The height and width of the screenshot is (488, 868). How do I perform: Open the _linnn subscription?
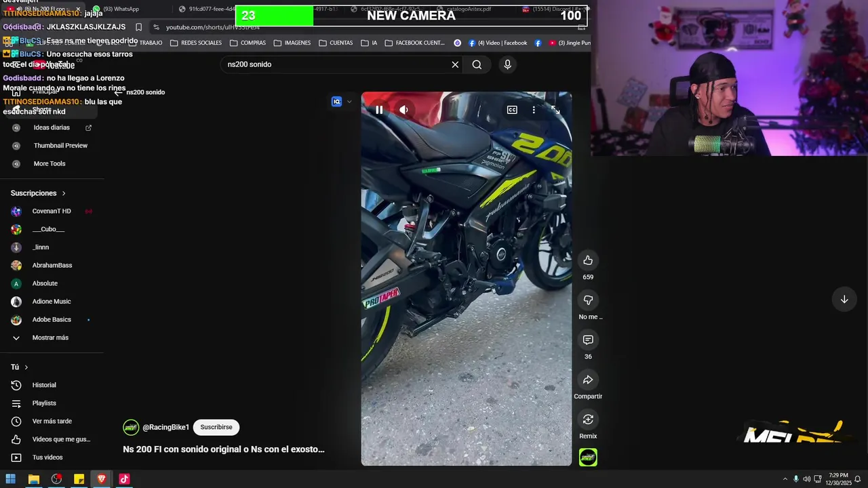52,247
